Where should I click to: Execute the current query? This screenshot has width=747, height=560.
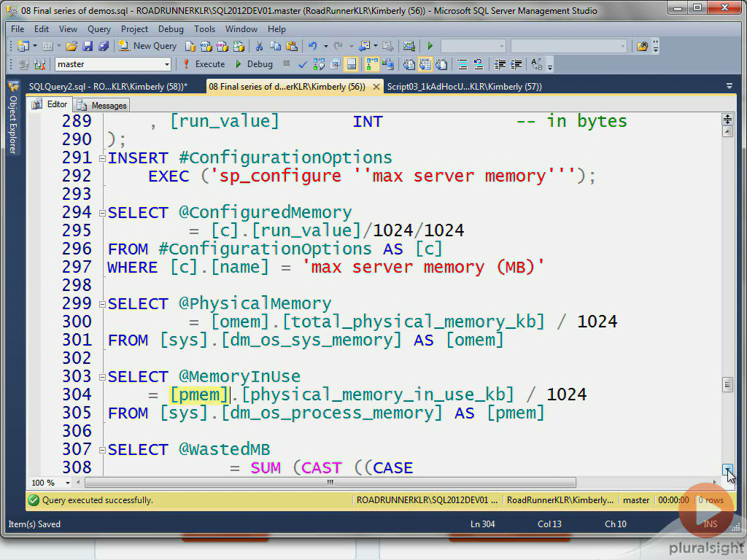click(206, 63)
